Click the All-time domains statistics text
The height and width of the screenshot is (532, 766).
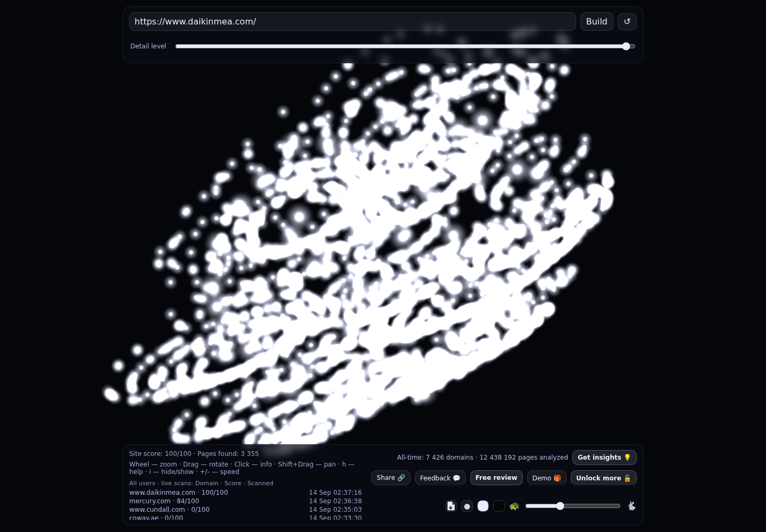point(482,458)
